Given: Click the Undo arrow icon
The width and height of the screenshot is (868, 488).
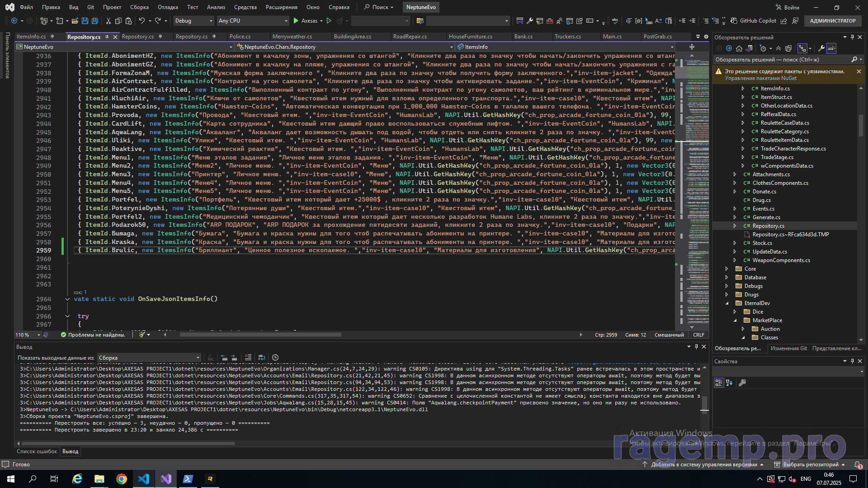Looking at the screenshot, I should 142,21.
